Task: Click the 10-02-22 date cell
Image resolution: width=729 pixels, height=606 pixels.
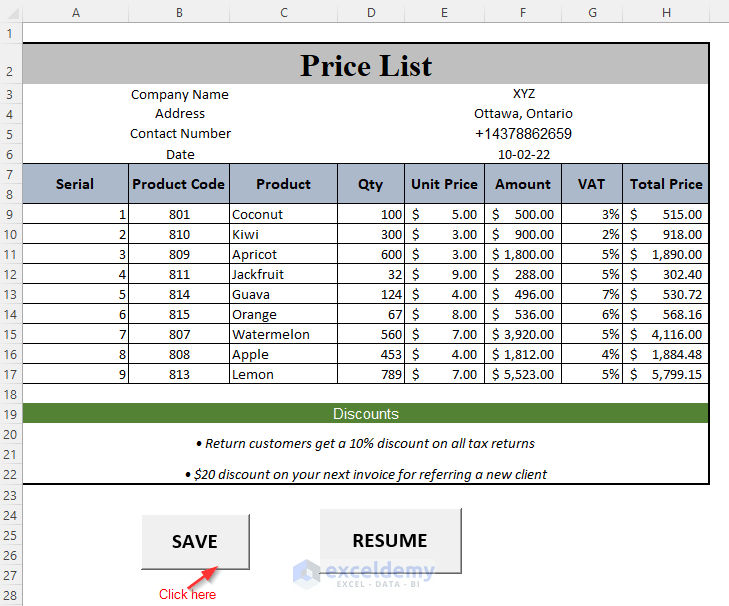Action: [x=524, y=154]
